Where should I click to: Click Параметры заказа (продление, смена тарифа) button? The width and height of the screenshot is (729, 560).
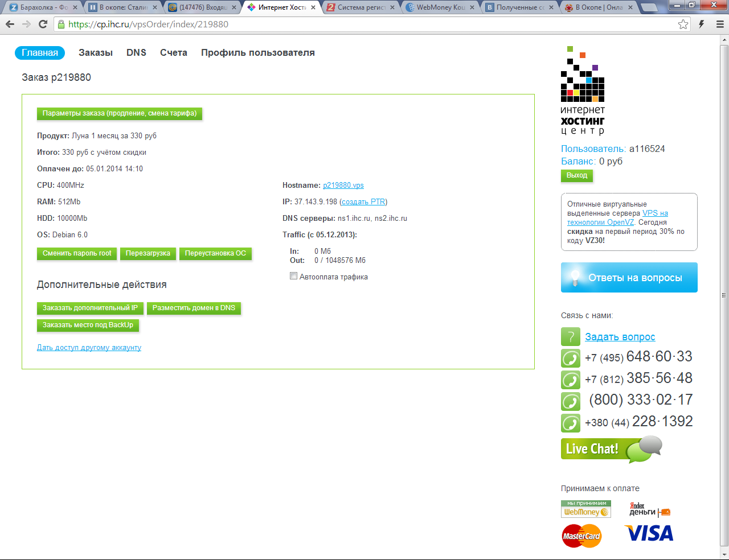[x=120, y=113]
